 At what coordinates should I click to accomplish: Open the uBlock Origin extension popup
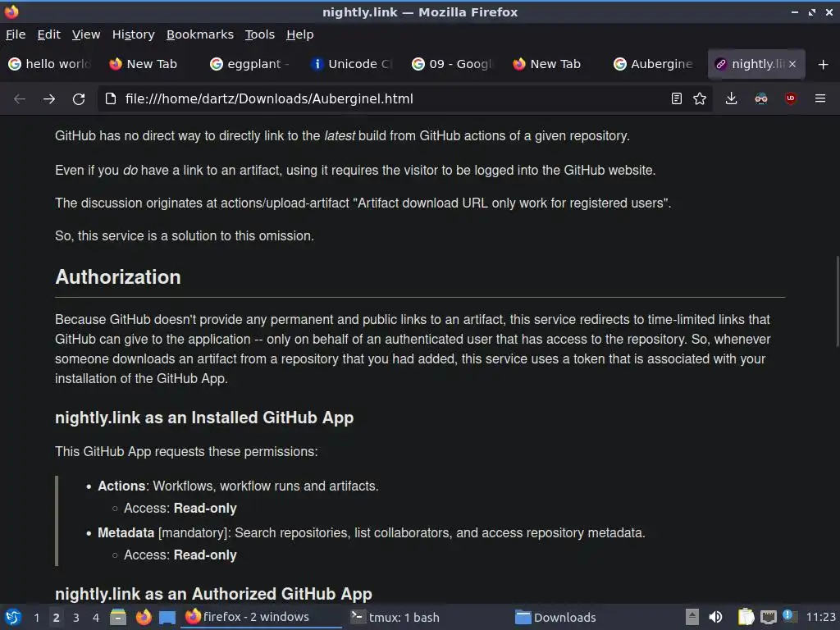[791, 98]
